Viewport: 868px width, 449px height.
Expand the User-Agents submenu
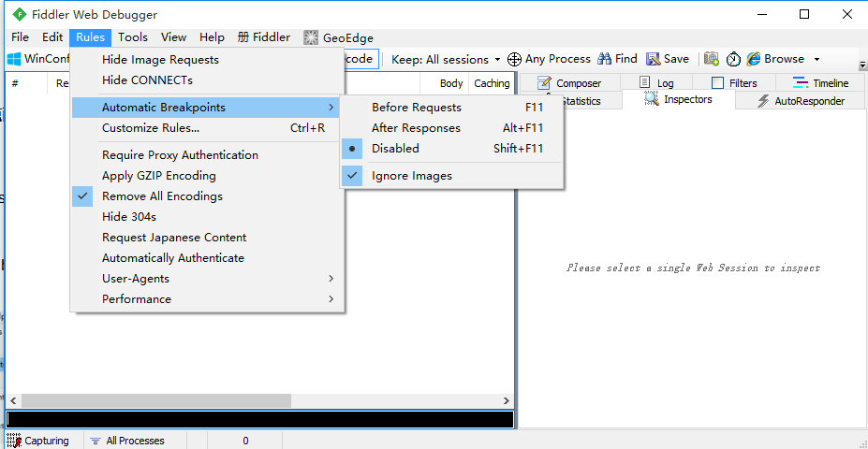(207, 278)
